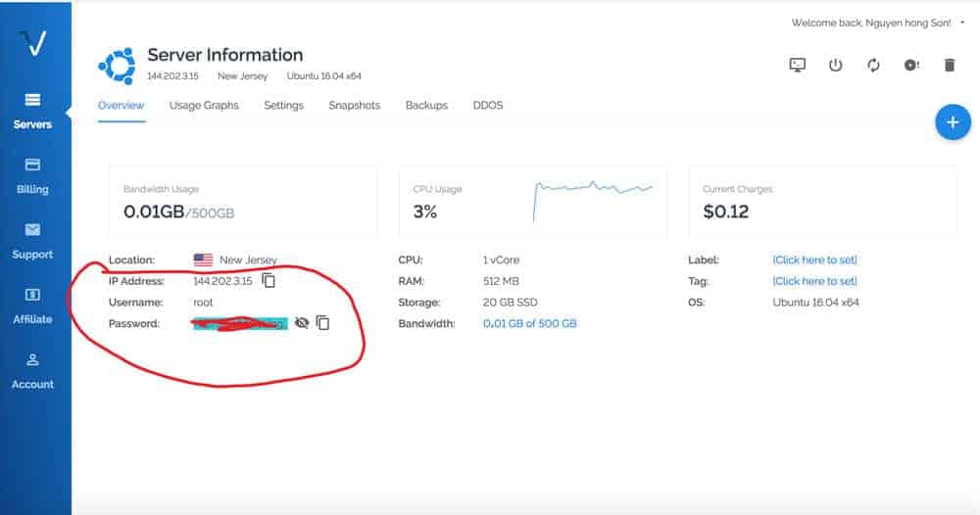Open the bandwidth 0.01 GB of 500 GB link

pos(530,323)
